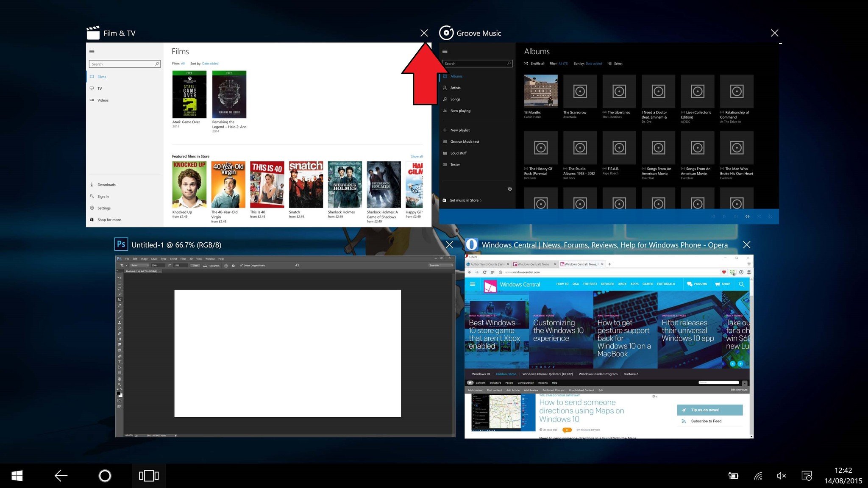The image size is (868, 488).
Task: Switch to Author Word Counts tab in Opera
Action: tap(488, 264)
